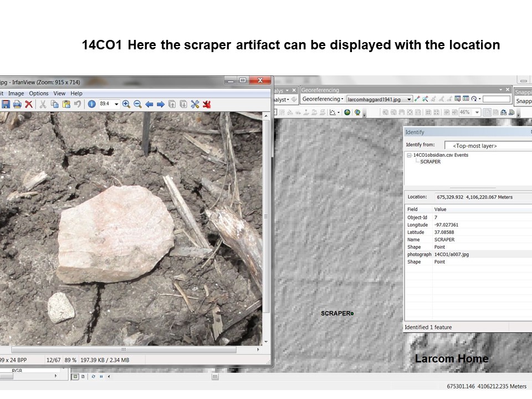Open the Options menu in IrfanView
This screenshot has width=532, height=399.
[39, 93]
